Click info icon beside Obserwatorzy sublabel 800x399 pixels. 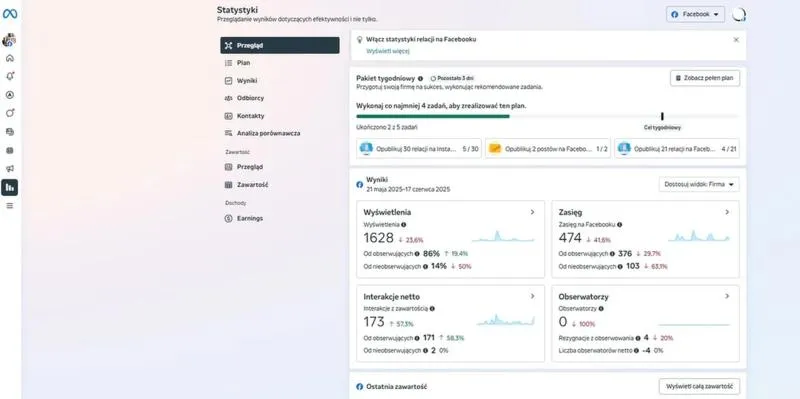[x=601, y=309]
